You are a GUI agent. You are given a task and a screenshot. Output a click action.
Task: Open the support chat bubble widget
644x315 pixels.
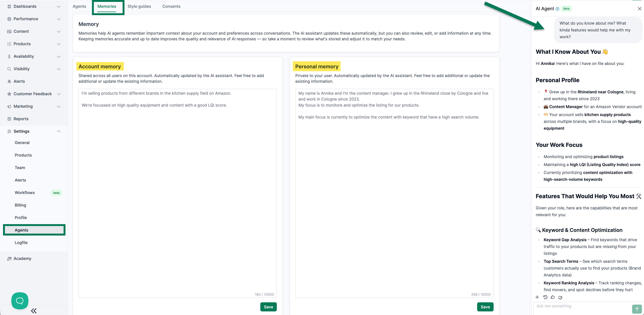coord(20,300)
